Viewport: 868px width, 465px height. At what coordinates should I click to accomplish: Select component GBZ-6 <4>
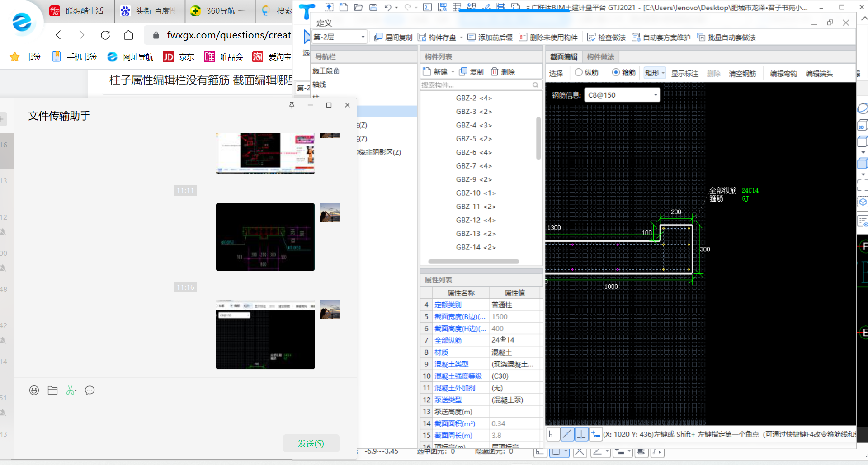click(474, 152)
